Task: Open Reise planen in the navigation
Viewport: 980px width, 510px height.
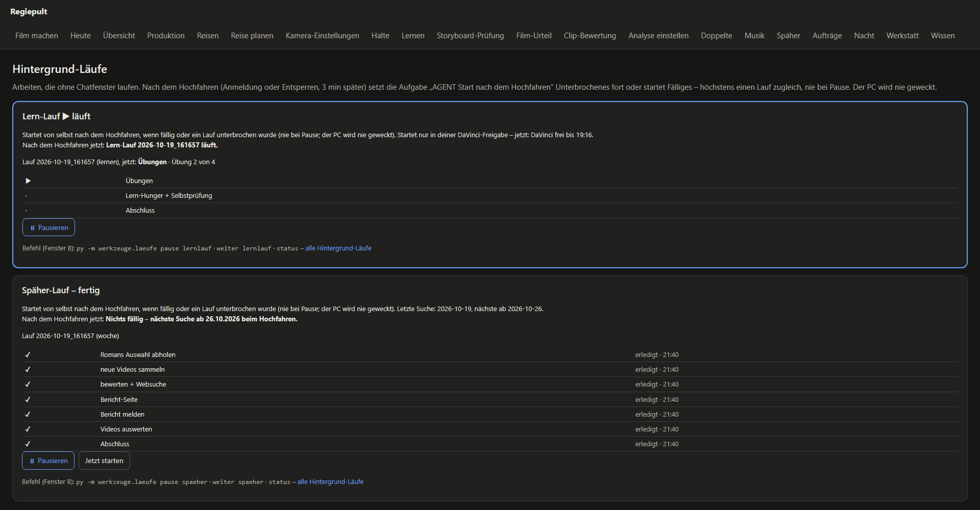Action: (x=252, y=36)
